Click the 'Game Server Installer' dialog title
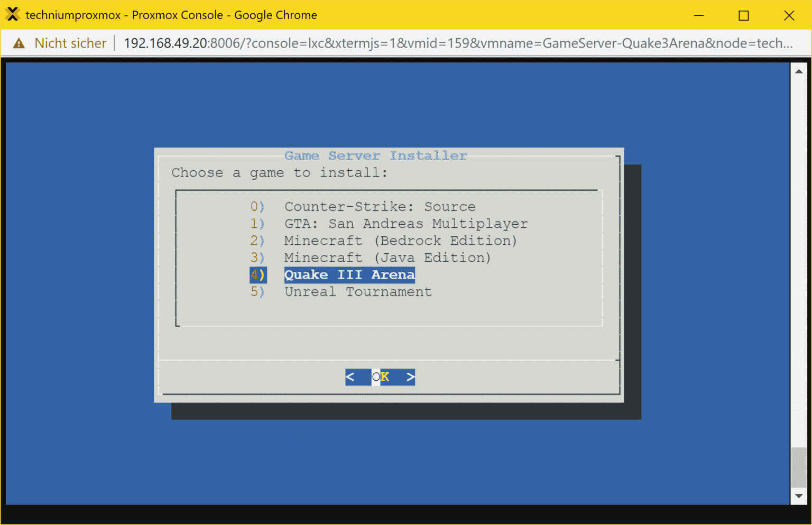 tap(375, 156)
